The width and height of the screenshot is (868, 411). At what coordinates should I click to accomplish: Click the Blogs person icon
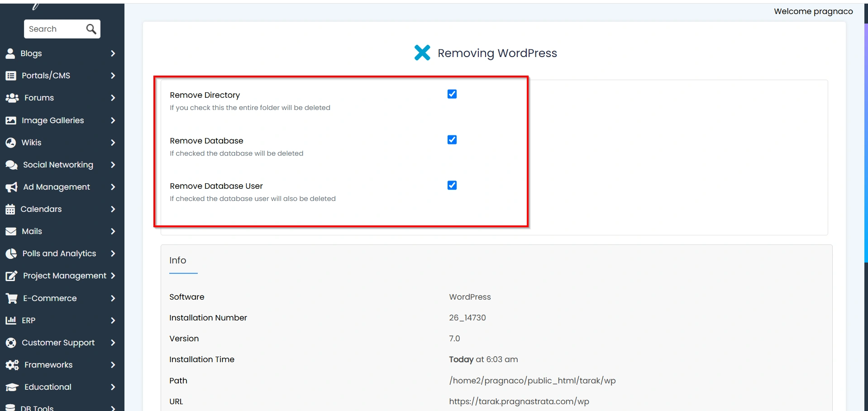pyautogui.click(x=10, y=53)
